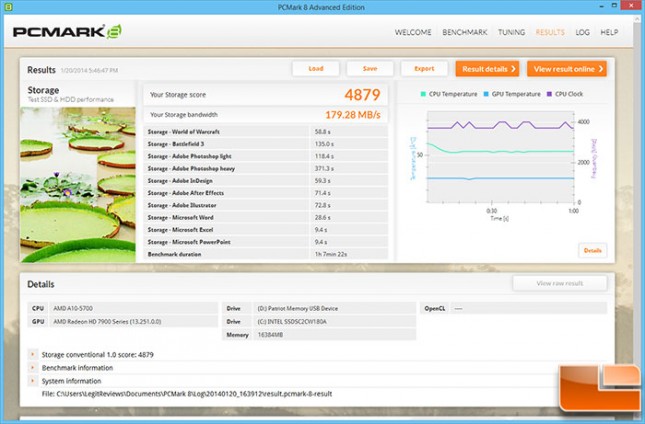Expand System information section

coord(32,381)
